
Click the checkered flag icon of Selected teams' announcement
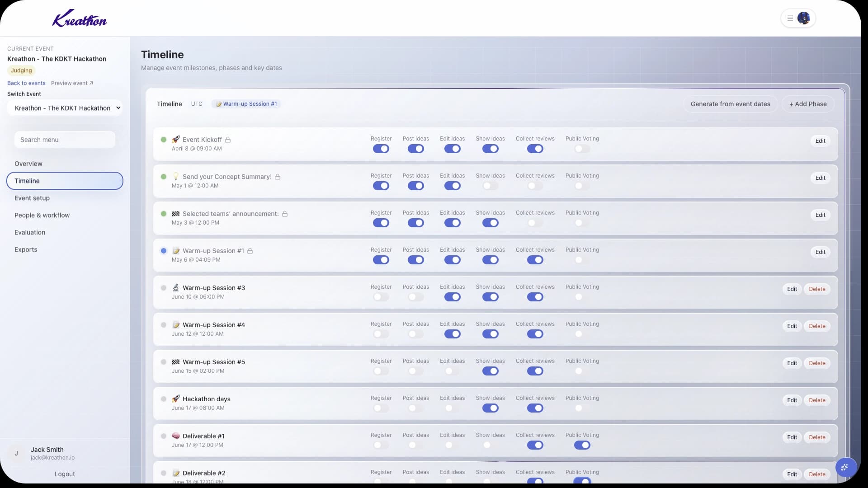176,213
